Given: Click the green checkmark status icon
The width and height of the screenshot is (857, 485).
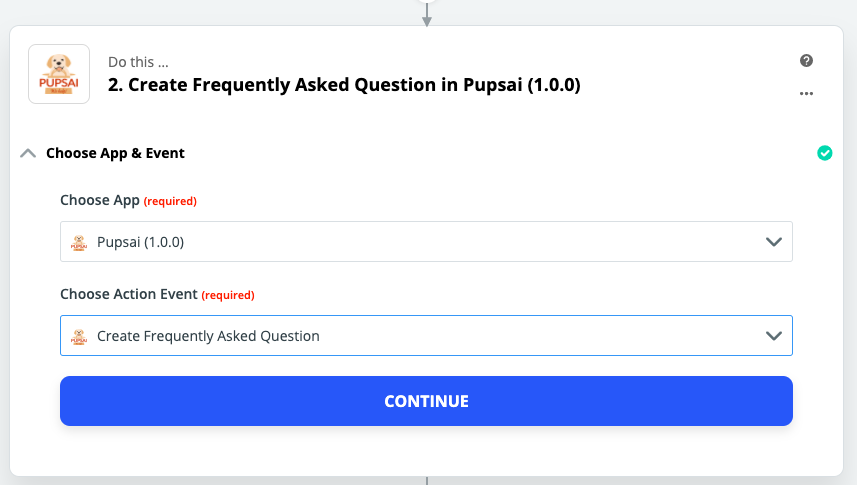Looking at the screenshot, I should click(824, 153).
